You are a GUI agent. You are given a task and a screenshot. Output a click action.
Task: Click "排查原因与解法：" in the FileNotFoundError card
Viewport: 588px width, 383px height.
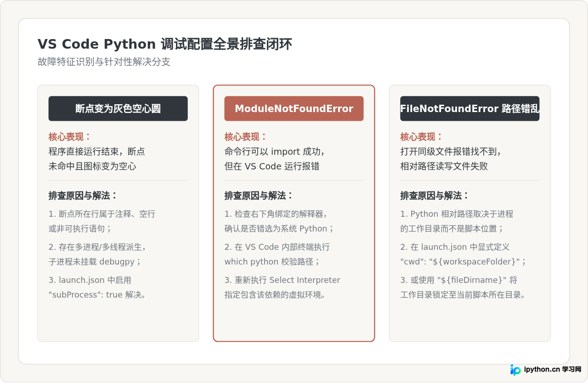[x=435, y=196]
